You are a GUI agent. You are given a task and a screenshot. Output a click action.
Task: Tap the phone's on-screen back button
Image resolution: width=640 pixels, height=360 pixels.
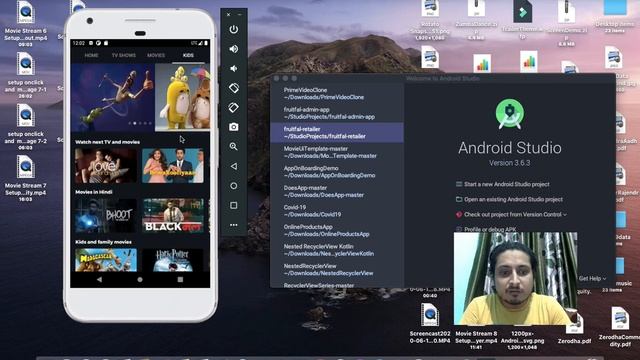pyautogui.click(x=100, y=280)
